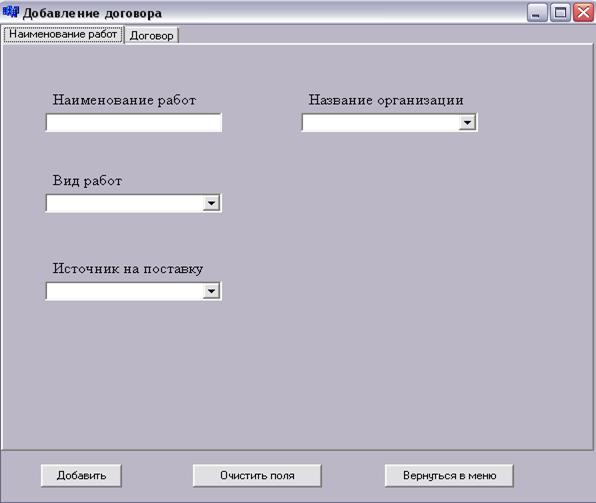Click the Источник на поставку label
596x503 pixels.
[x=128, y=269]
